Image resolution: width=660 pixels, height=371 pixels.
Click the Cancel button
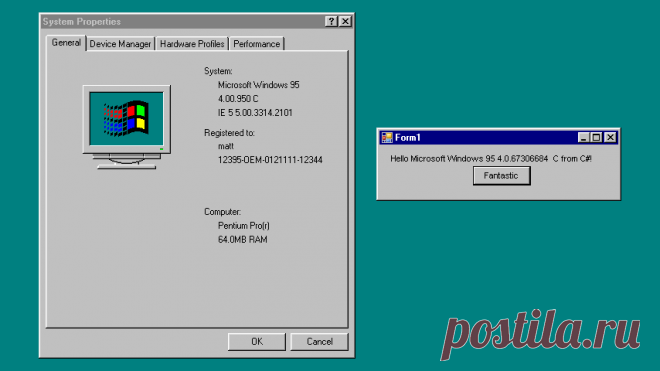319,342
